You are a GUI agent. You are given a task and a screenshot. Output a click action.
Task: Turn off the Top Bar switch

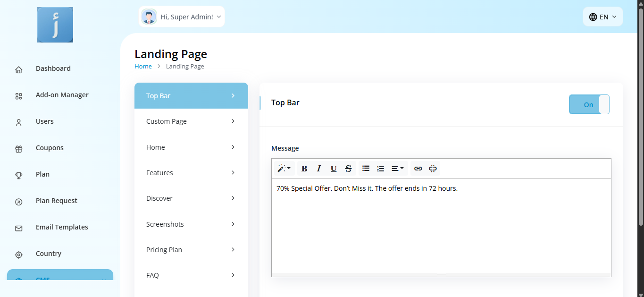point(589,104)
